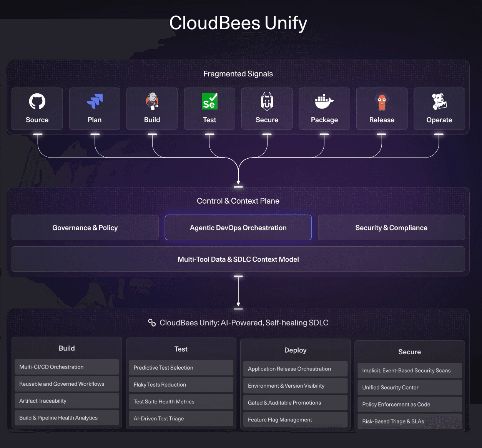Click the Jira icon above Plan
This screenshot has height=448, width=482.
tap(95, 101)
